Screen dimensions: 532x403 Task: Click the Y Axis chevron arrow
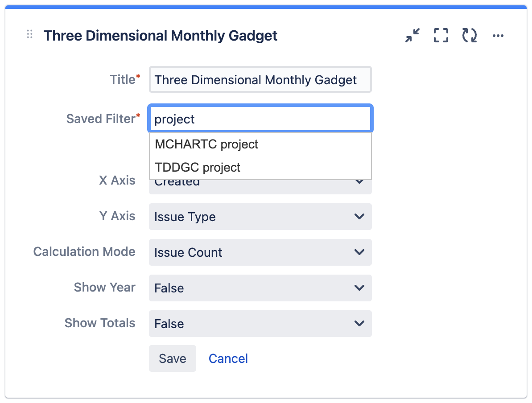[x=359, y=217]
